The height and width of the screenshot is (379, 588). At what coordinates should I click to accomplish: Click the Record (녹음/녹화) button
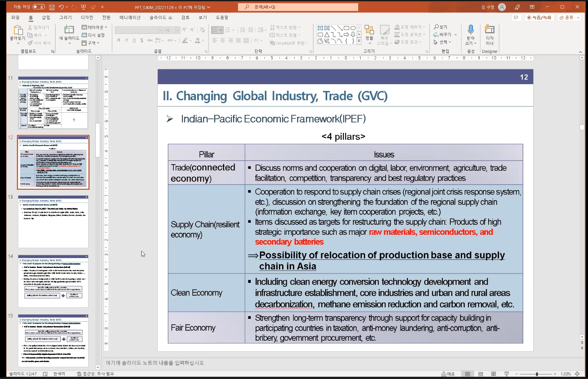539,18
